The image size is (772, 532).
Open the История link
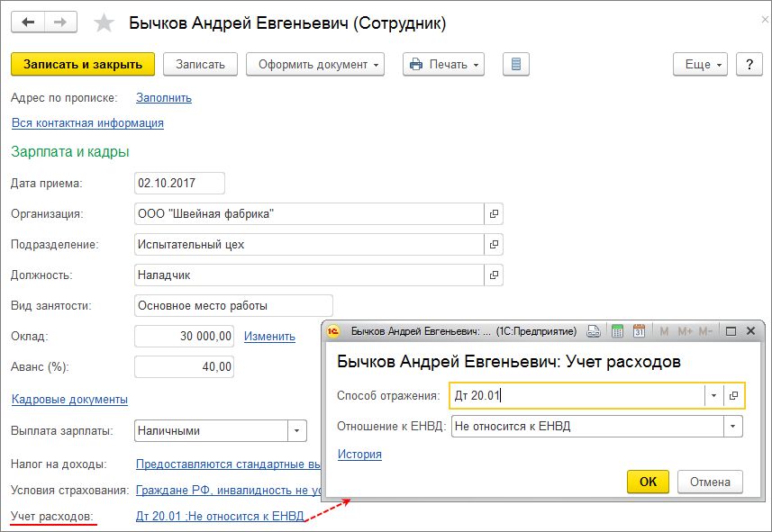point(359,454)
